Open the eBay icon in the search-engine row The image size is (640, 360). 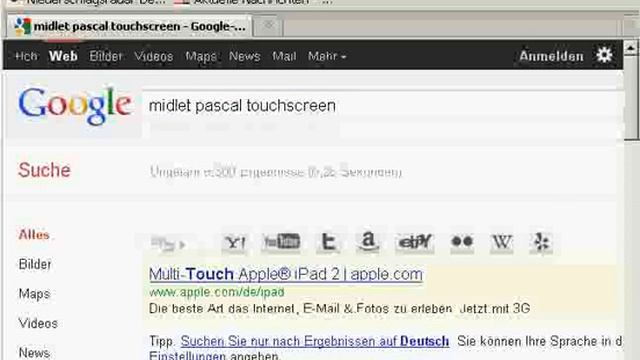pos(415,242)
